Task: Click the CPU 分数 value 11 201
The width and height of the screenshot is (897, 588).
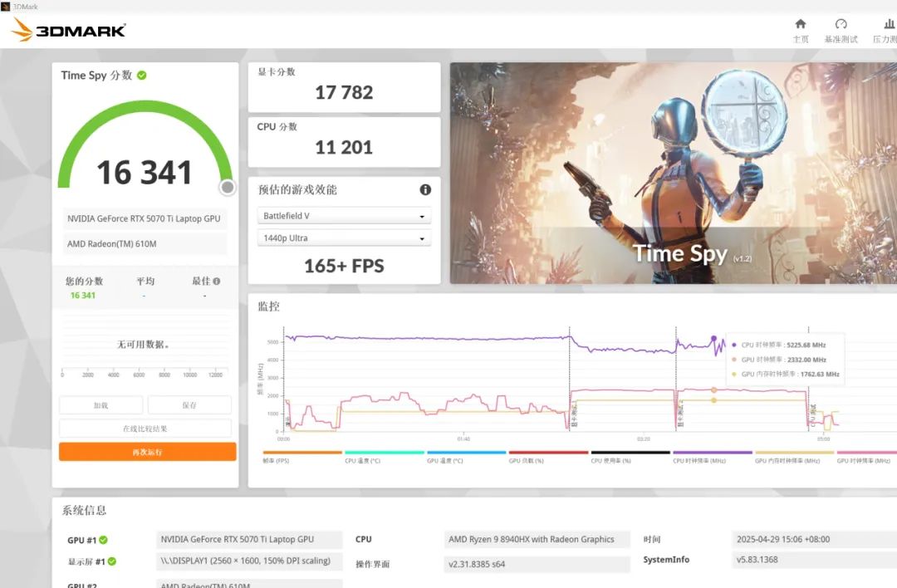Action: (344, 148)
